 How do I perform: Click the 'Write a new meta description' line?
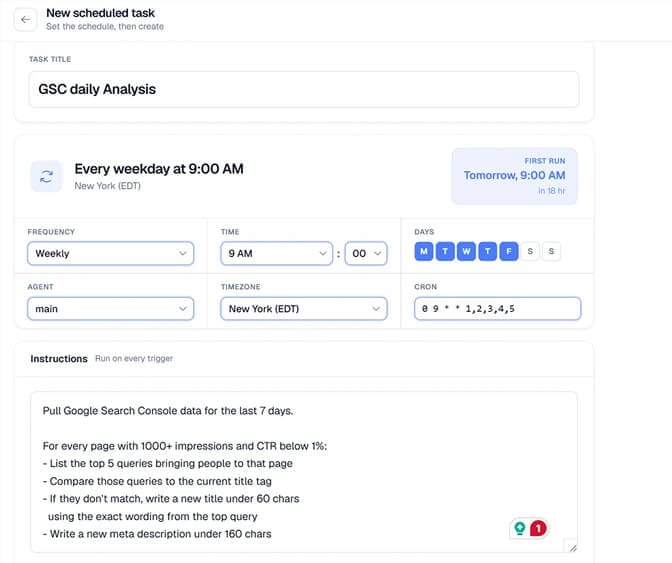(157, 534)
